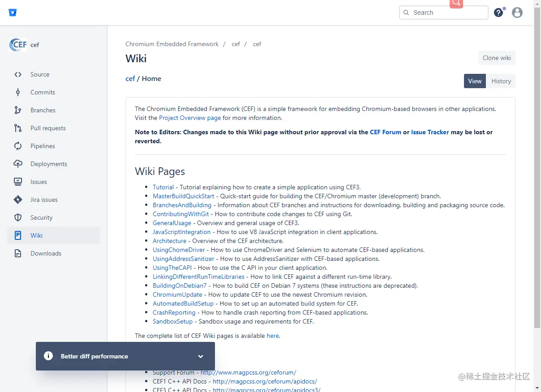Open the help question mark icon
Image resolution: width=541 pixels, height=392 pixels.
(498, 13)
